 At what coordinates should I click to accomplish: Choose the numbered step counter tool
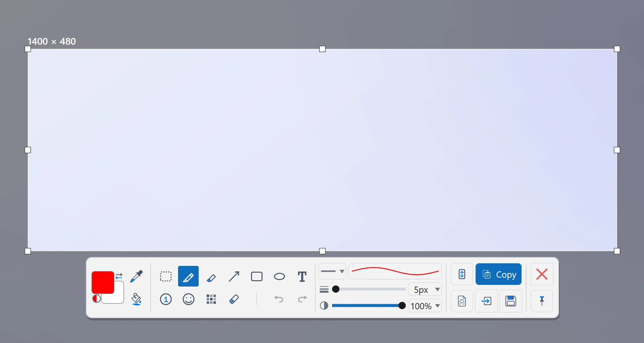click(166, 299)
